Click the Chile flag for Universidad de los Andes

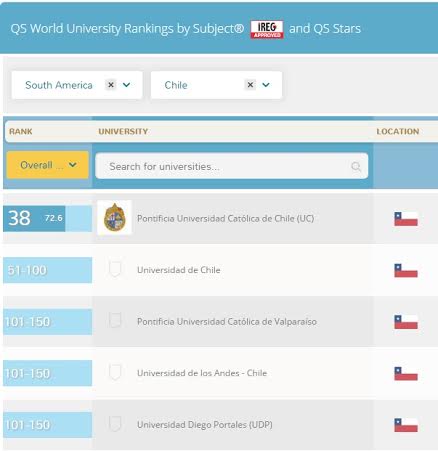point(406,373)
